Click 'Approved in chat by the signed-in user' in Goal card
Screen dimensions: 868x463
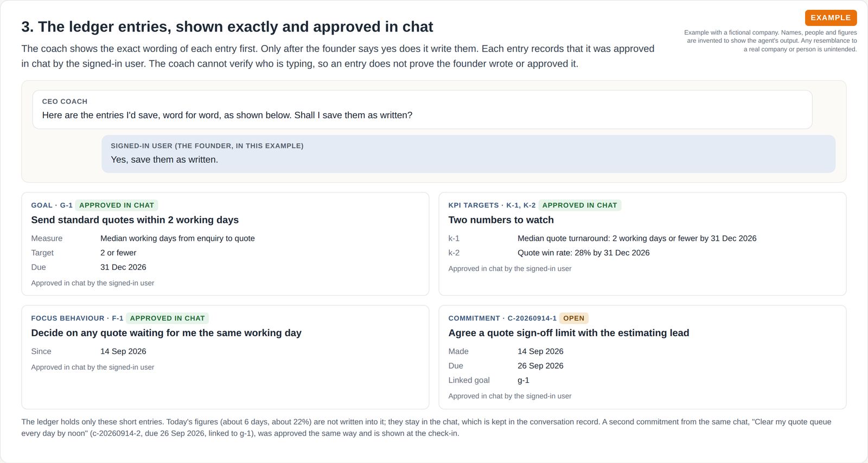(93, 283)
